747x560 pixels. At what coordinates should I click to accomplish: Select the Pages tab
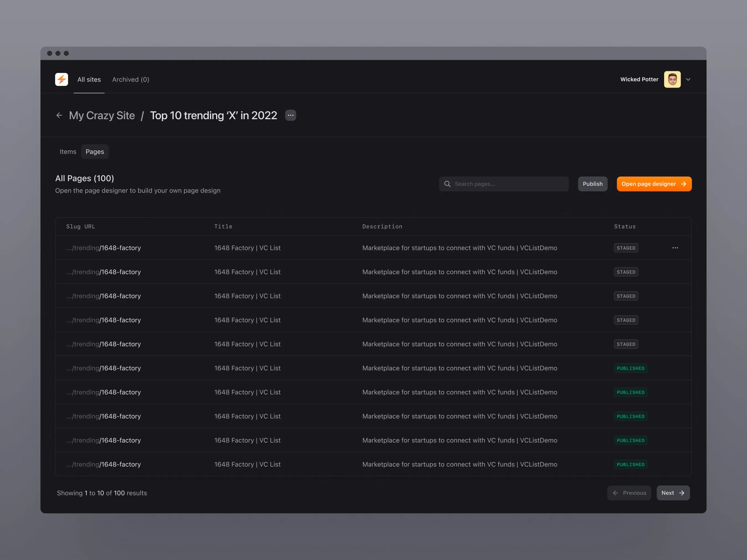[x=95, y=151]
